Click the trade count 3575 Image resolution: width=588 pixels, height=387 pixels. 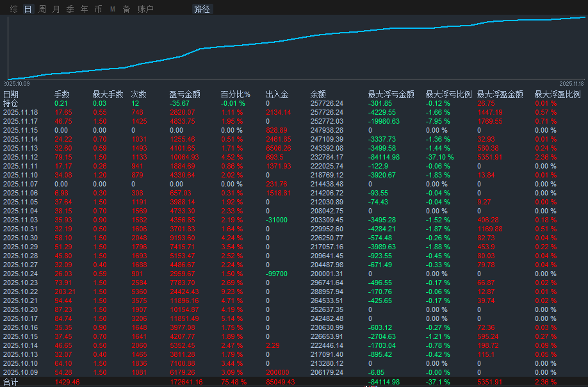pos(139,301)
